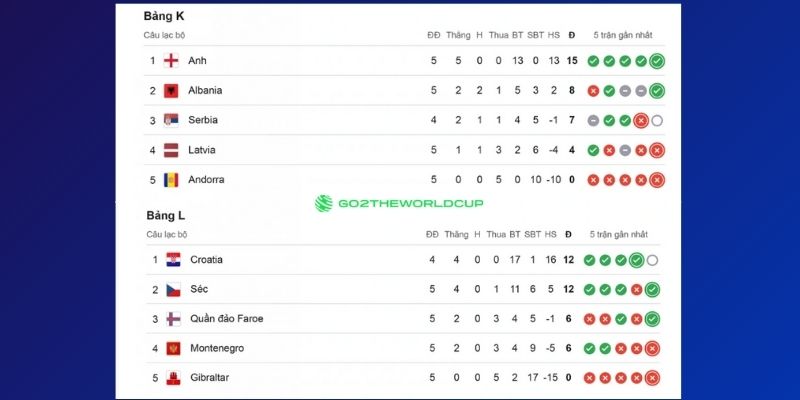Viewport: 800px width, 400px height.
Task: Click the Montenegro flag icon
Action: (173, 349)
